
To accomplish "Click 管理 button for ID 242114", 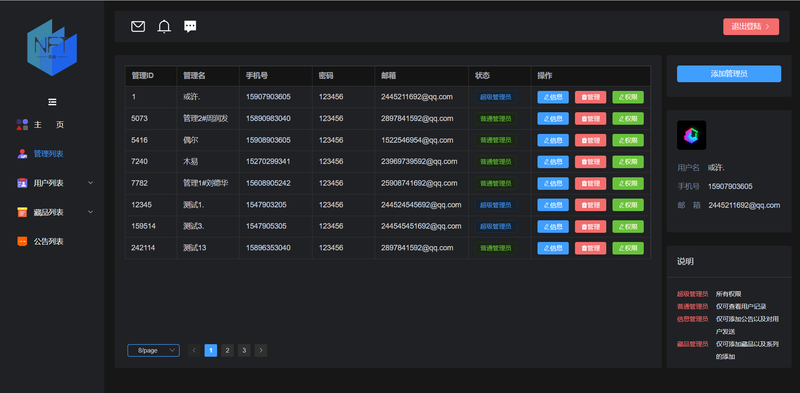I will click(x=591, y=248).
